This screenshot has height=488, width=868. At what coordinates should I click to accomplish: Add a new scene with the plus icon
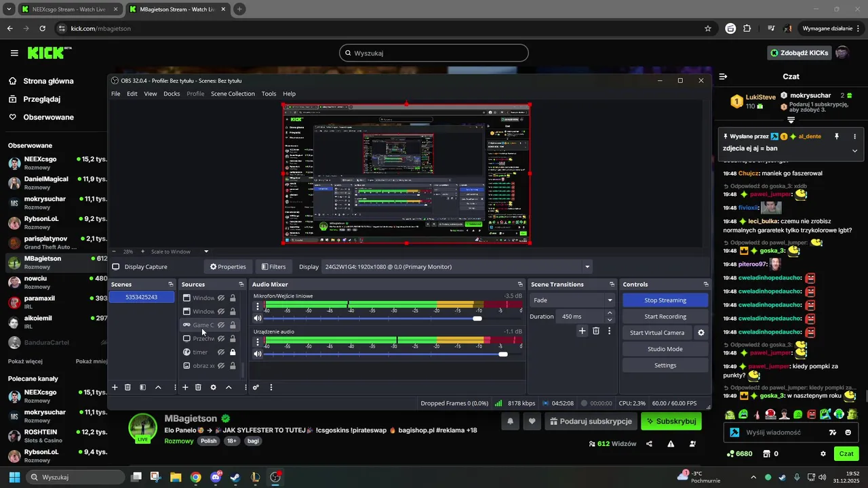[115, 387]
